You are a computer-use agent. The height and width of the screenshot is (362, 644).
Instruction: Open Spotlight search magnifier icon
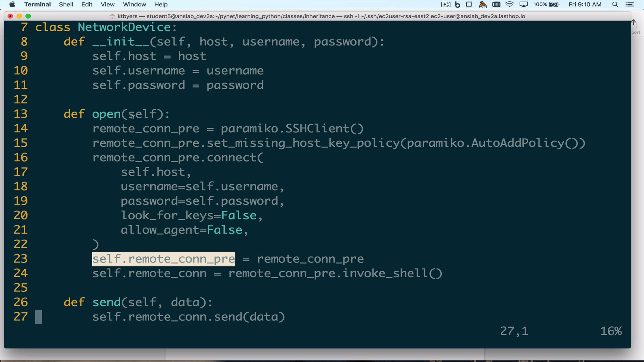(615, 4)
